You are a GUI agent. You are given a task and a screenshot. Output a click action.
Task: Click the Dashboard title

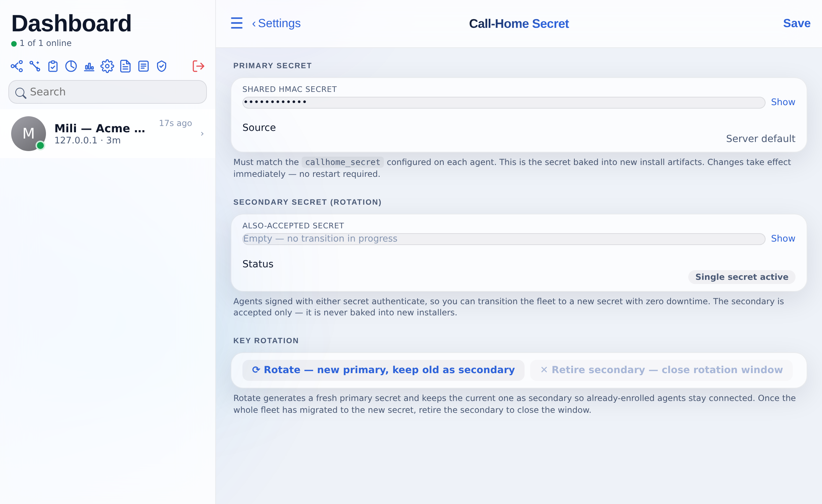coord(71,23)
